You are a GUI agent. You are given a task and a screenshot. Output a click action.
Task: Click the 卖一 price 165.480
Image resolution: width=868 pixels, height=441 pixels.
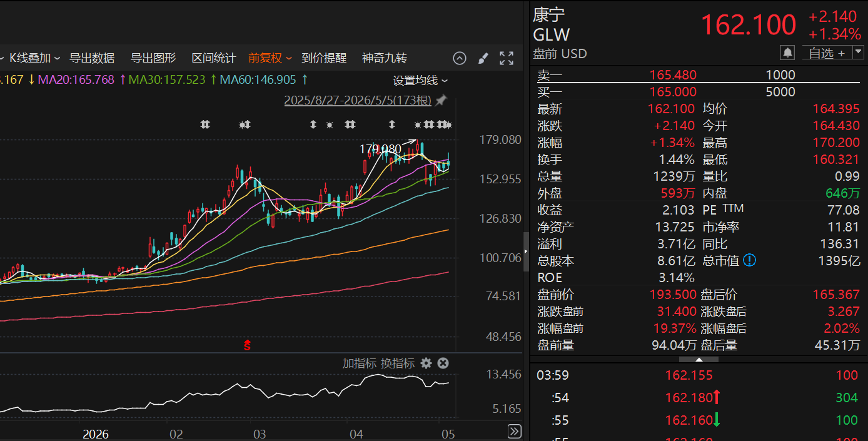pos(673,75)
